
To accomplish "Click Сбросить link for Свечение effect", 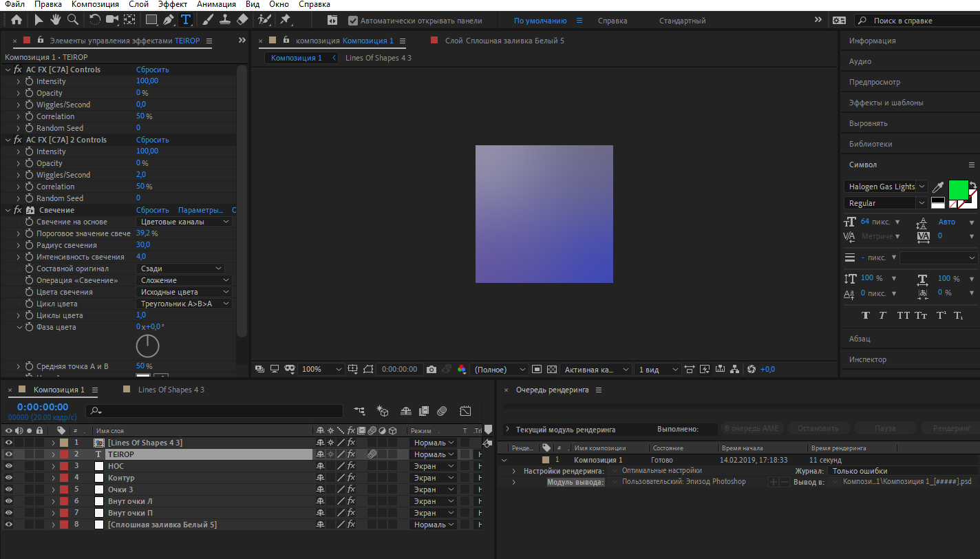I will (x=152, y=210).
